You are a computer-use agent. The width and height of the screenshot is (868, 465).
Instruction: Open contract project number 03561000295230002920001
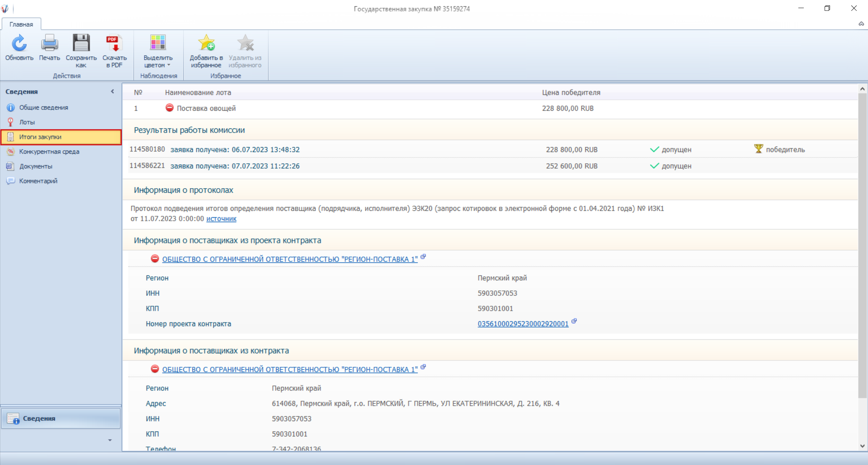click(x=523, y=324)
